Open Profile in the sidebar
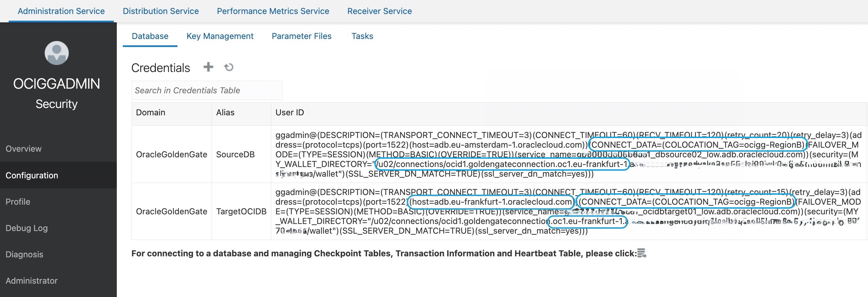The image size is (868, 297). [x=58, y=201]
